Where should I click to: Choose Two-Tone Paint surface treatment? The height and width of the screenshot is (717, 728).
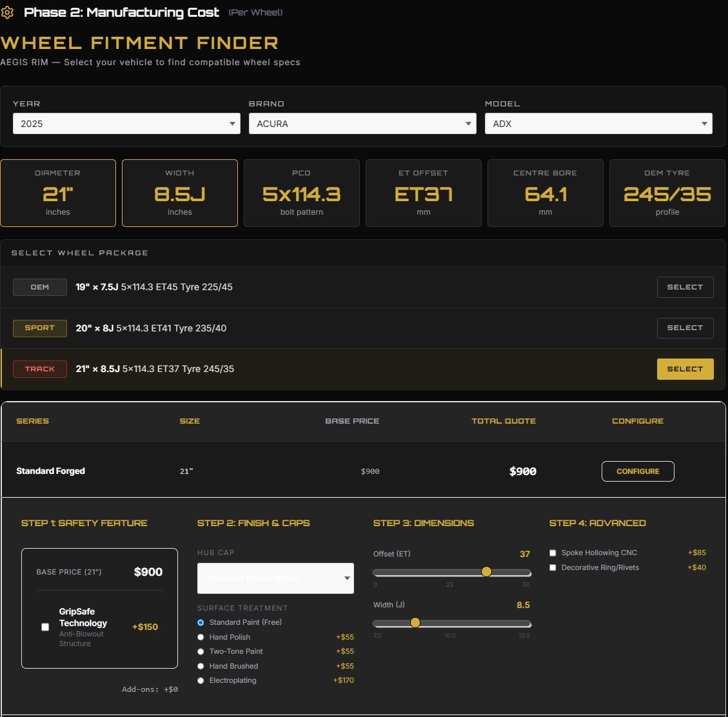click(201, 651)
